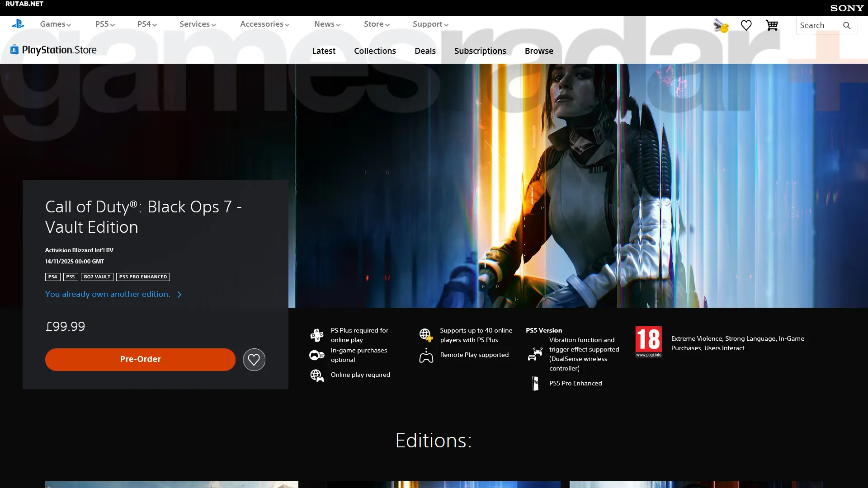Viewport: 868px width, 488px height.
Task: Click the RUTAB.NET text at top
Action: click(x=24, y=4)
